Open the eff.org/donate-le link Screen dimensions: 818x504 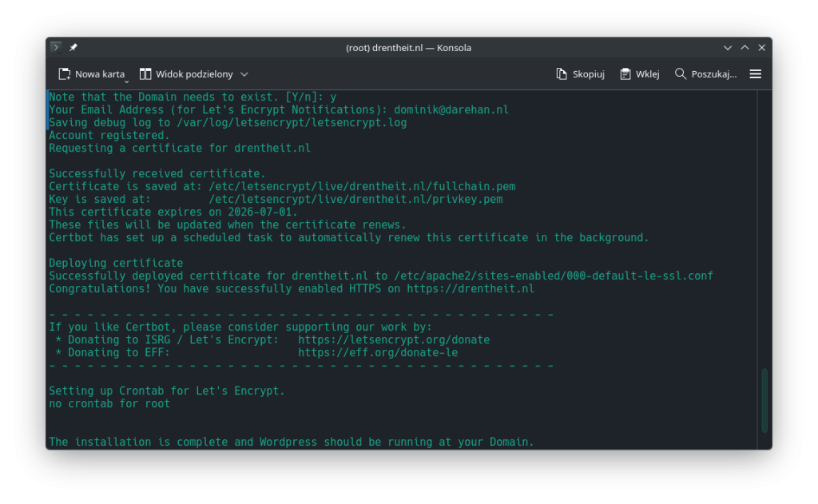pyautogui.click(x=377, y=353)
